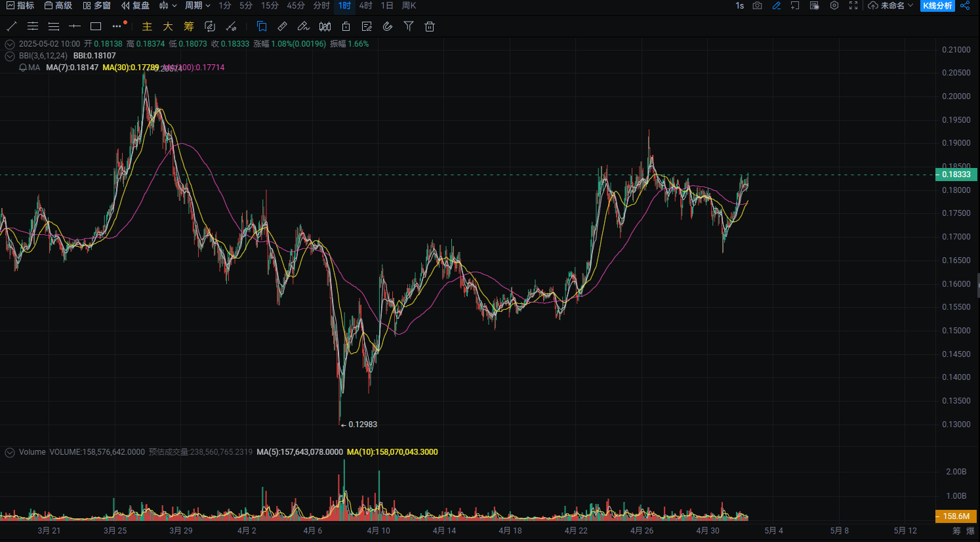This screenshot has width=980, height=542.
Task: Click the BBI(3,6,12,24) indicator label
Action: pyautogui.click(x=43, y=56)
